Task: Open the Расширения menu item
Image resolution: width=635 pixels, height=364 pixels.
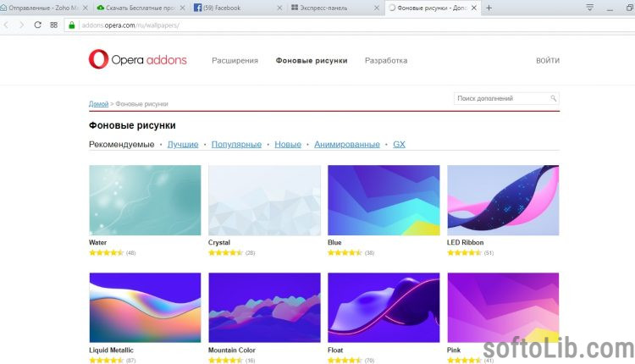Action: [x=235, y=60]
